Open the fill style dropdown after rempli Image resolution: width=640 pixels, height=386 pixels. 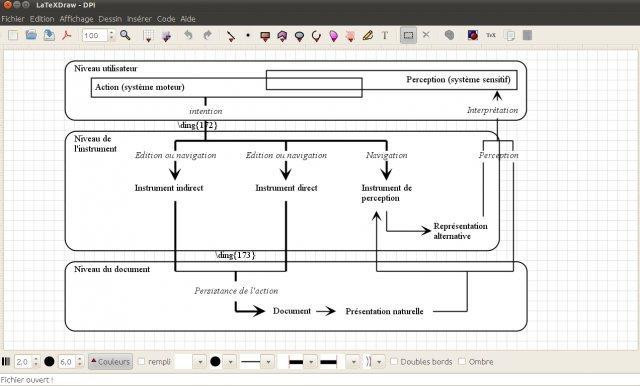pos(200,362)
